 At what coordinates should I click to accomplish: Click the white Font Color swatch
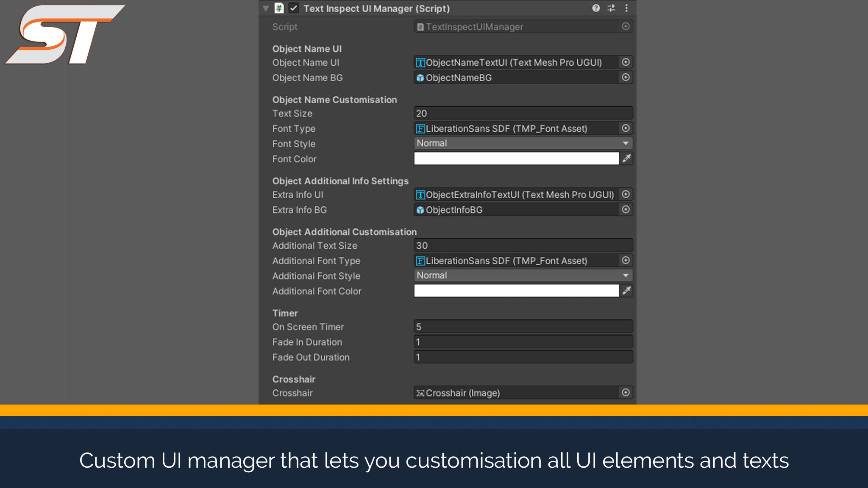[x=515, y=159]
